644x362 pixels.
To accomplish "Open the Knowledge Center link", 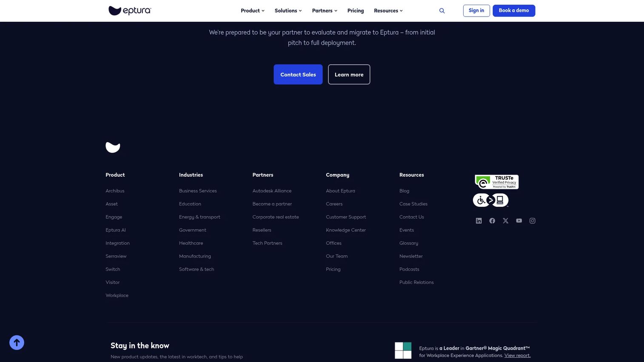I will click(346, 230).
